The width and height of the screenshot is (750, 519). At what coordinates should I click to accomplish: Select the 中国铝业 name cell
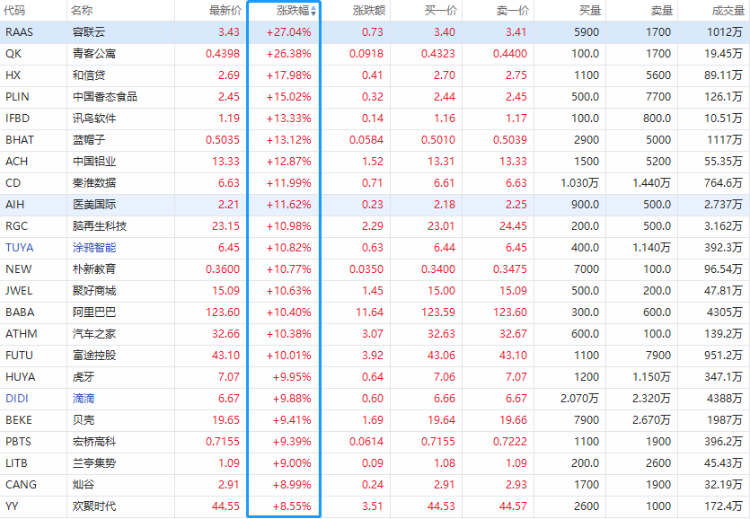coord(94,161)
